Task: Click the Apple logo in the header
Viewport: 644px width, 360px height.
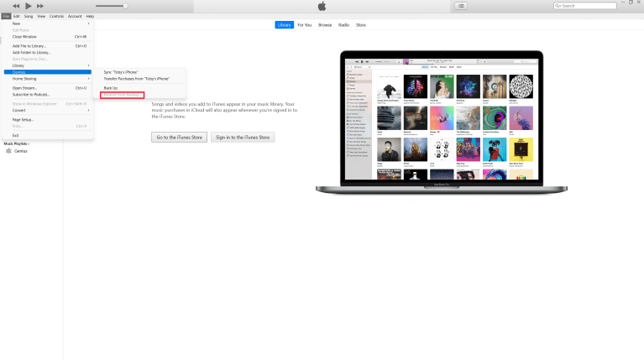Action: (322, 6)
